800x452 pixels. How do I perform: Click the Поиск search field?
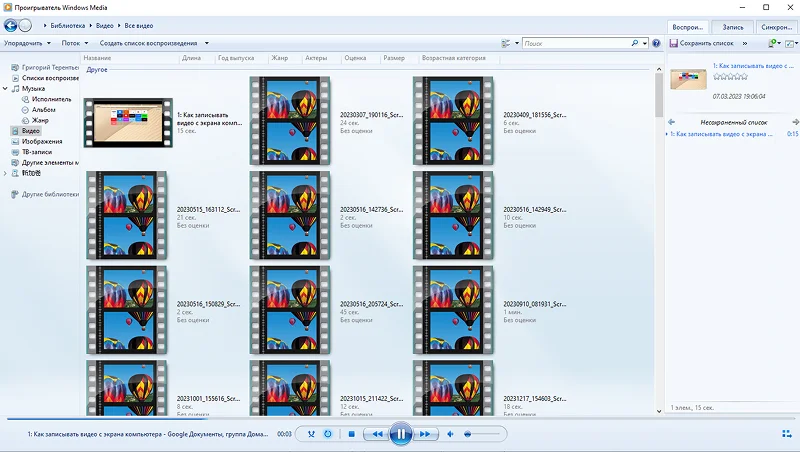click(577, 43)
